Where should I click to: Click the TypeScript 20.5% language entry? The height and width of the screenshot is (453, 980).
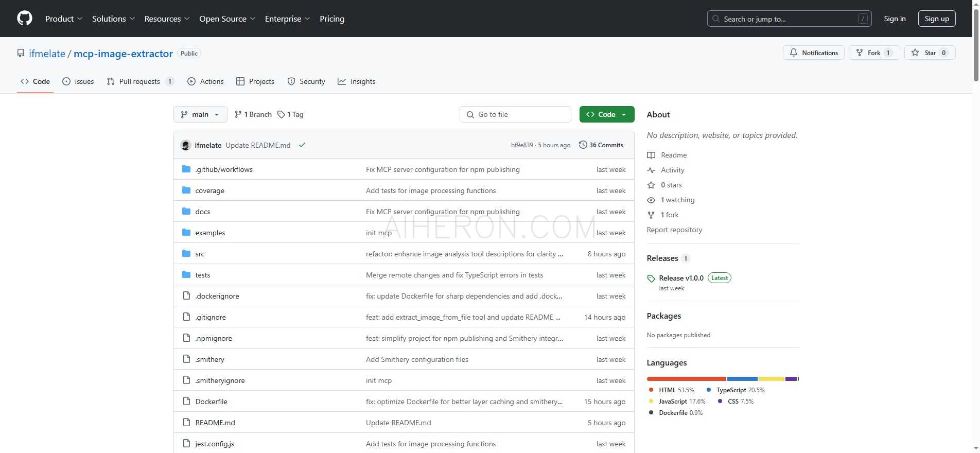pyautogui.click(x=736, y=390)
